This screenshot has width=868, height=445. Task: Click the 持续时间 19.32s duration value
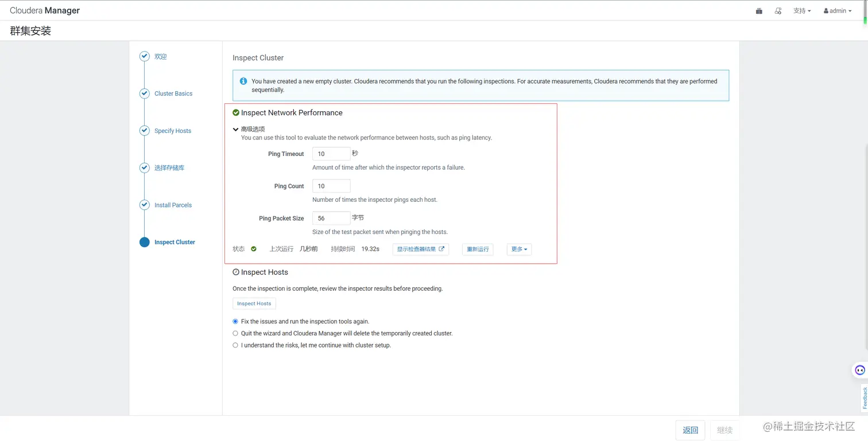(370, 249)
